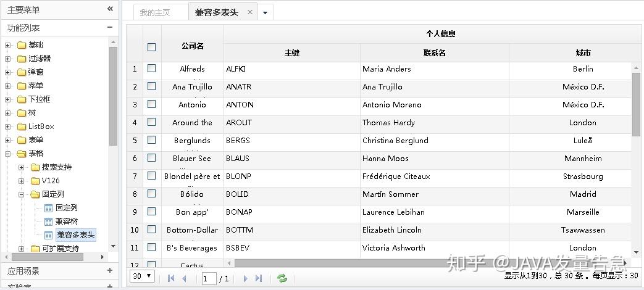Click the tree panel vertical scrollbar thumb
The image size is (644, 290).
pyautogui.click(x=114, y=96)
